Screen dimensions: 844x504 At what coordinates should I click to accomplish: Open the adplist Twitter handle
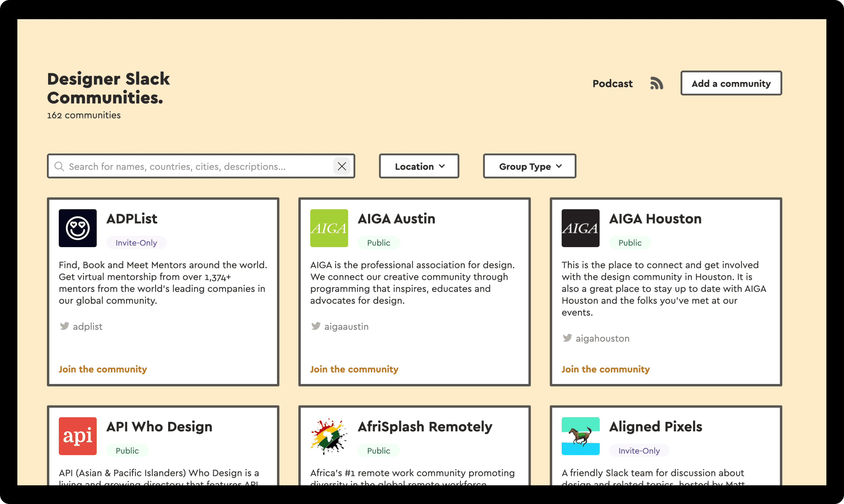tap(88, 326)
